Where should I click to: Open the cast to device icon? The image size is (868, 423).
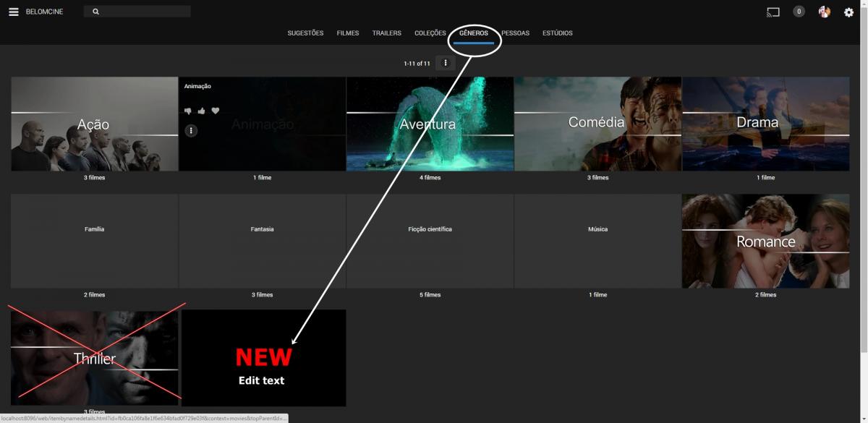point(773,12)
